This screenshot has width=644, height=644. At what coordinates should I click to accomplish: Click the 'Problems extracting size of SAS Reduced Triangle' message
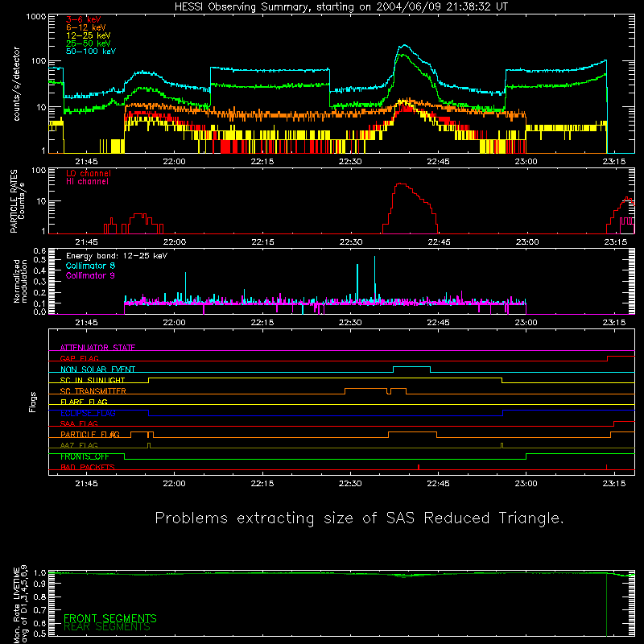[359, 518]
